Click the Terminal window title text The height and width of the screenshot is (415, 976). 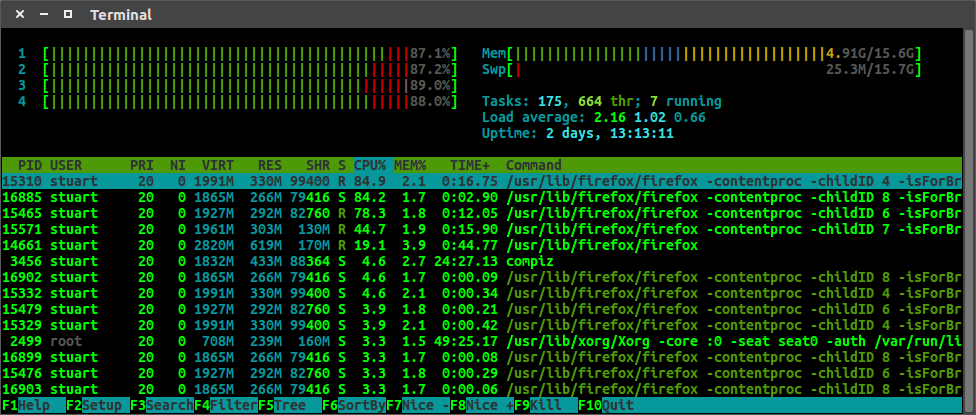121,14
